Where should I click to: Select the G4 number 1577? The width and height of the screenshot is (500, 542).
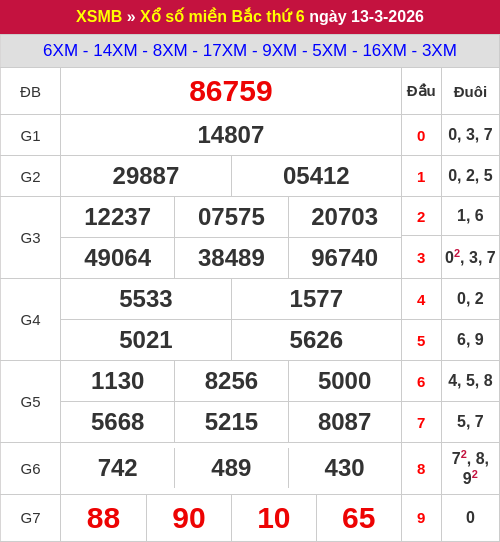(316, 299)
